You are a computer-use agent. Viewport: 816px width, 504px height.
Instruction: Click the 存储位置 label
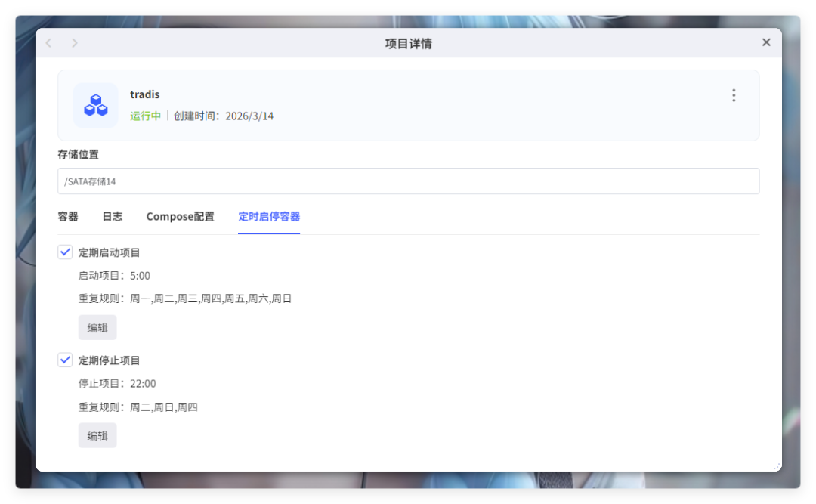click(x=78, y=154)
